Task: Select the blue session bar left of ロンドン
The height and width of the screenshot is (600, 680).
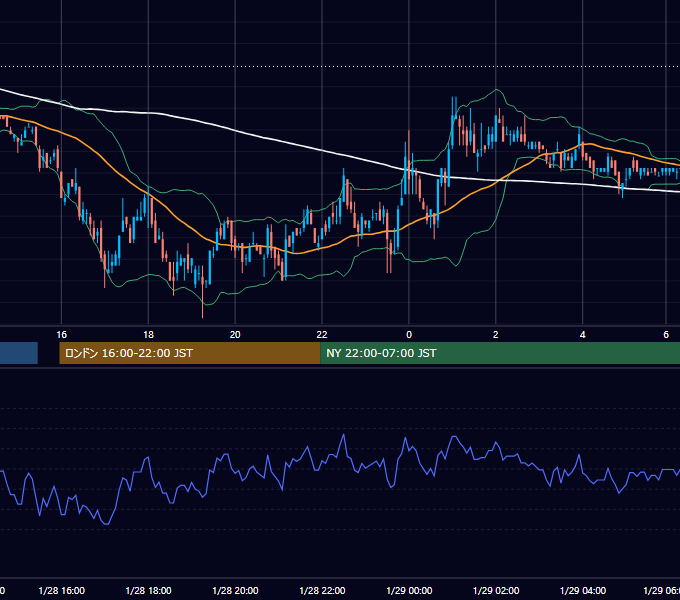Action: [x=19, y=353]
